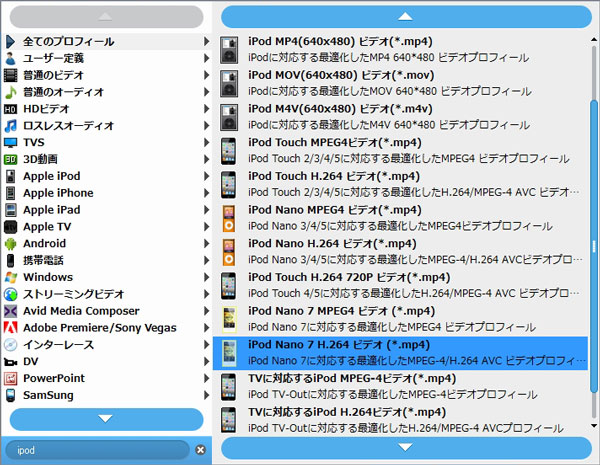The width and height of the screenshot is (600, 465).
Task: Expand the Android submenu arrow
Action: point(206,243)
